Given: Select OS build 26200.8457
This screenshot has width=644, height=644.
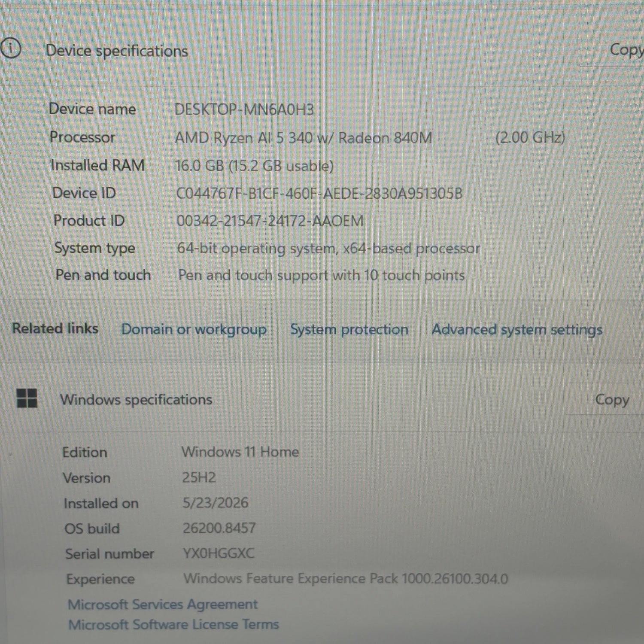Looking at the screenshot, I should (x=219, y=528).
